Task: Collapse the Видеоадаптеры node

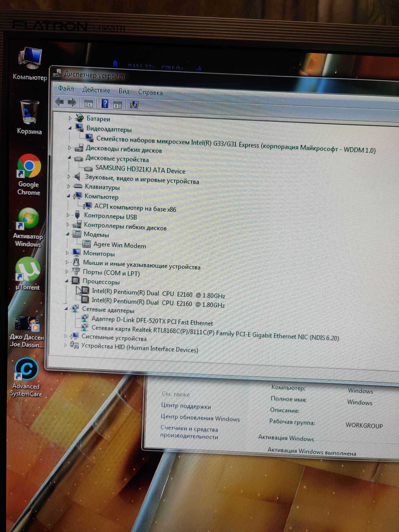Action: click(70, 128)
